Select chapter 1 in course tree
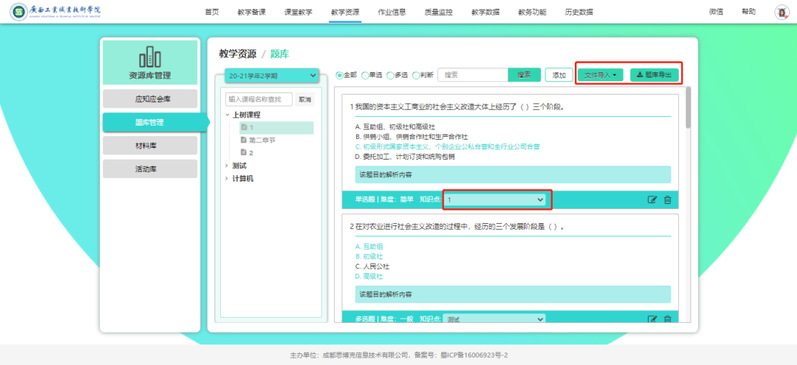This screenshot has width=797, height=365. tap(277, 128)
